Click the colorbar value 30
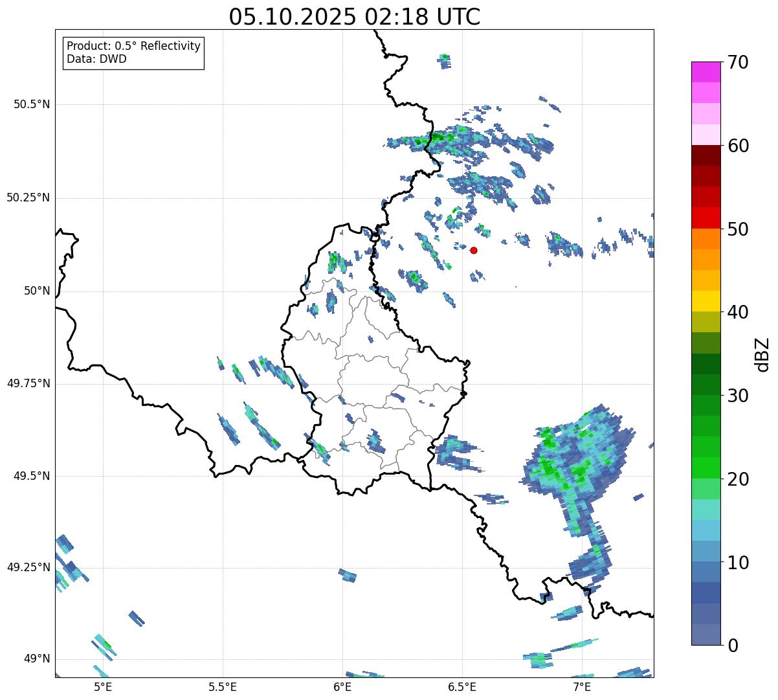The image size is (778, 700). [x=739, y=396]
